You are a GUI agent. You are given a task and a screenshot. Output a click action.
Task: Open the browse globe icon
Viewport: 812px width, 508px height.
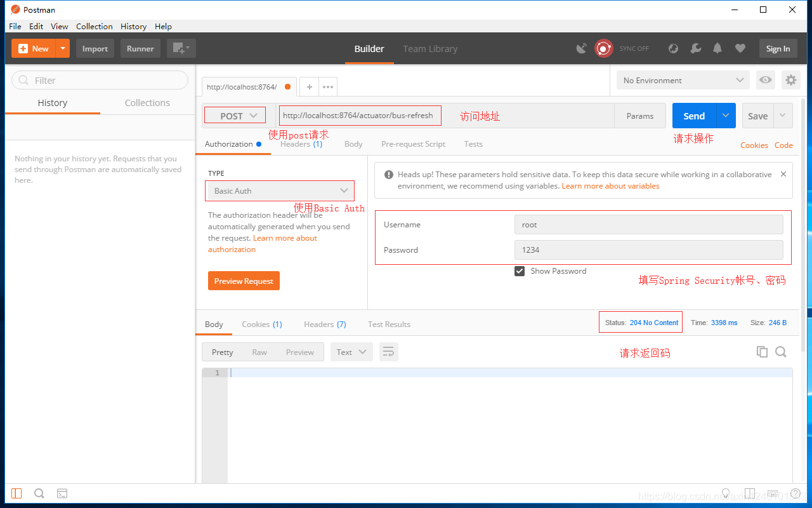click(x=674, y=48)
